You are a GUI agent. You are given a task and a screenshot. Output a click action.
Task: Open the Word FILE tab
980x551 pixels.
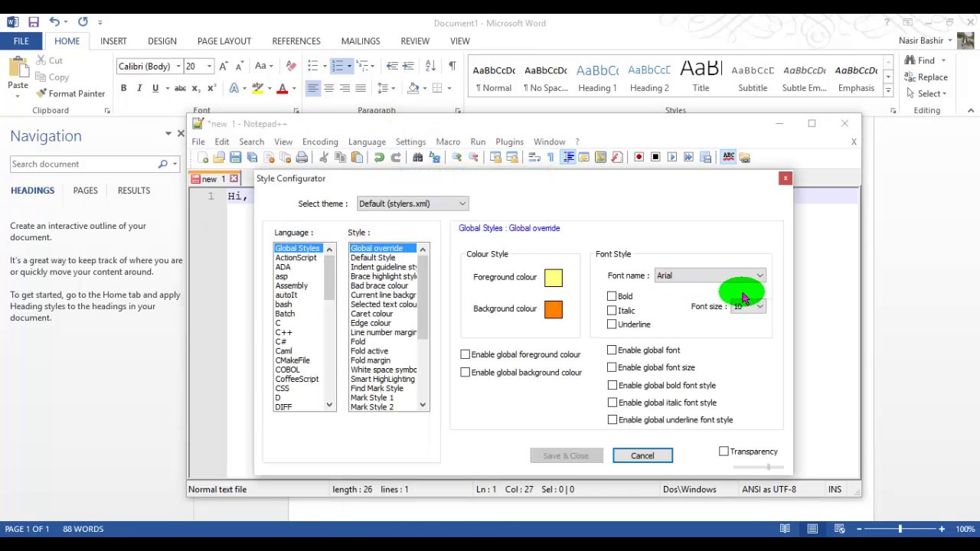(21, 41)
